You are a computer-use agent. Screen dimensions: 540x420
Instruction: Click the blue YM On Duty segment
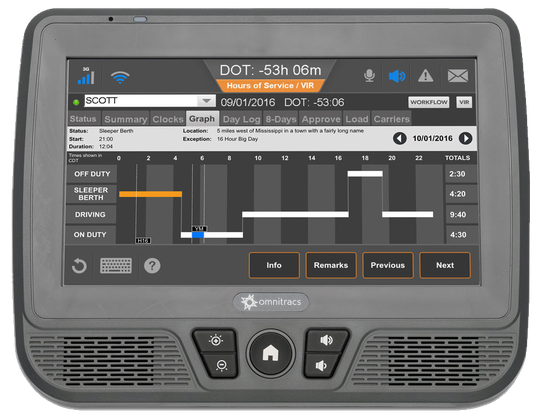point(198,235)
